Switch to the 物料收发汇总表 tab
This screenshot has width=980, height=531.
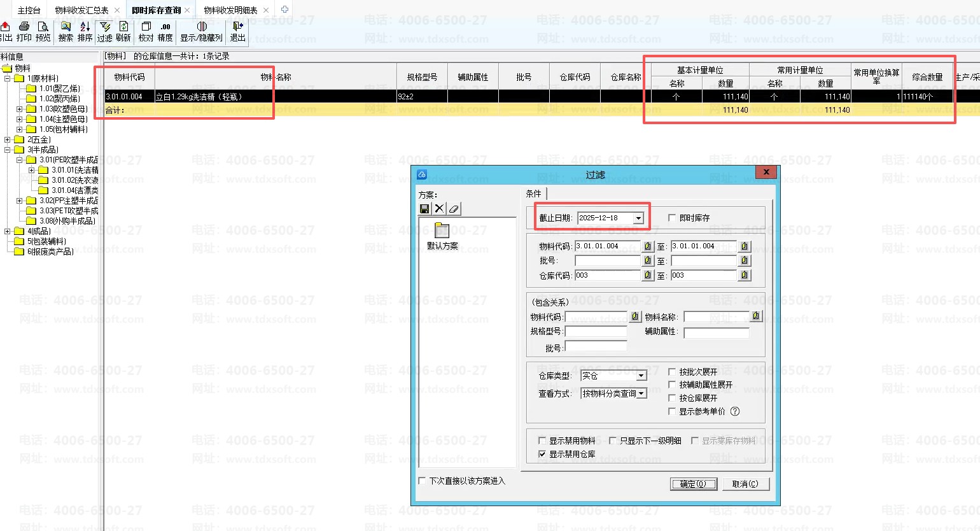click(x=81, y=10)
